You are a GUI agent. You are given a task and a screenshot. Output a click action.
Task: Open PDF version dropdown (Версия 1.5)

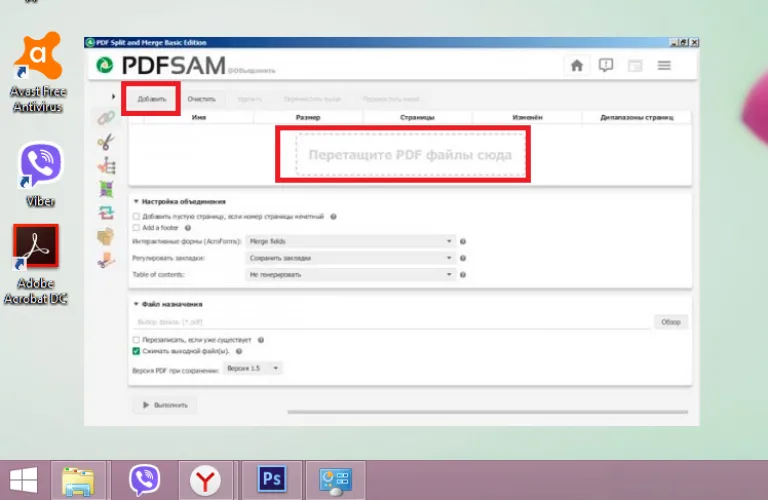point(253,368)
